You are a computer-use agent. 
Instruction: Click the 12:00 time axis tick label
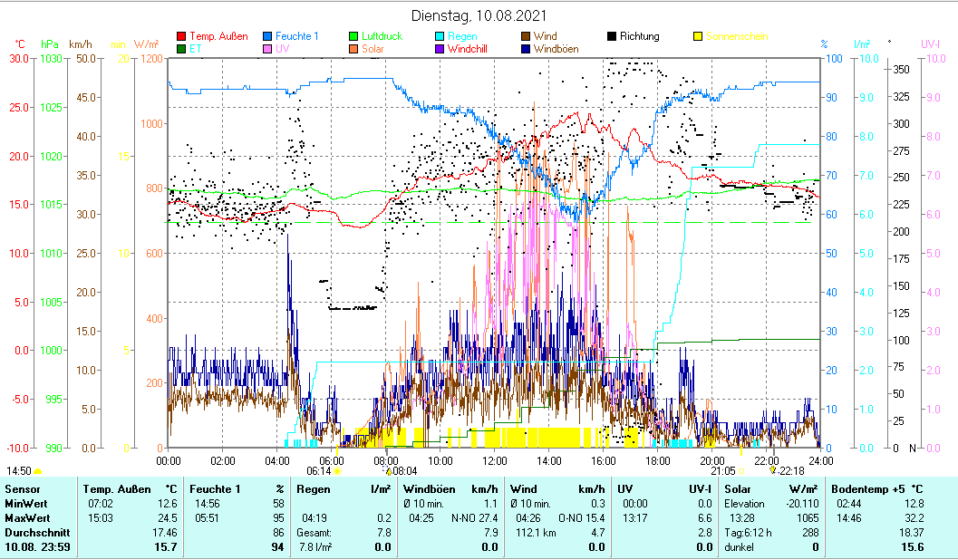494,459
